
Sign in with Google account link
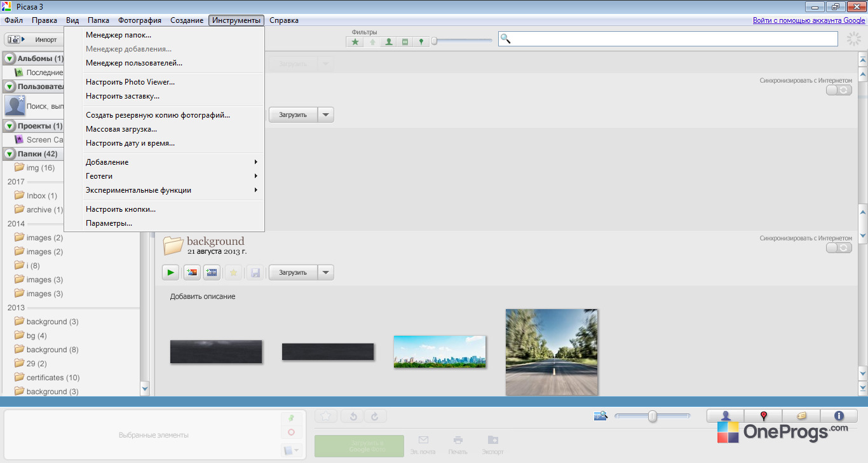[x=809, y=20]
